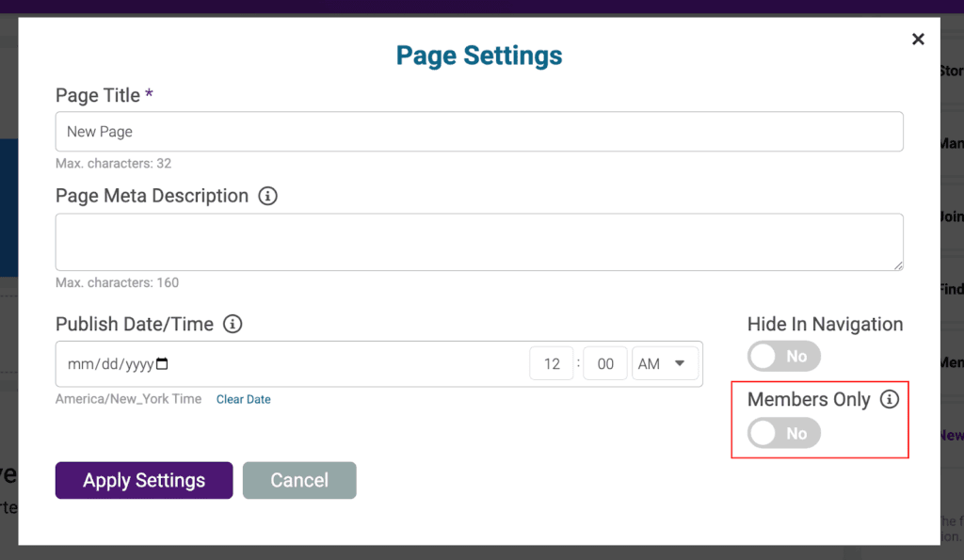Click info icon beside Page Meta Description

pos(268,196)
